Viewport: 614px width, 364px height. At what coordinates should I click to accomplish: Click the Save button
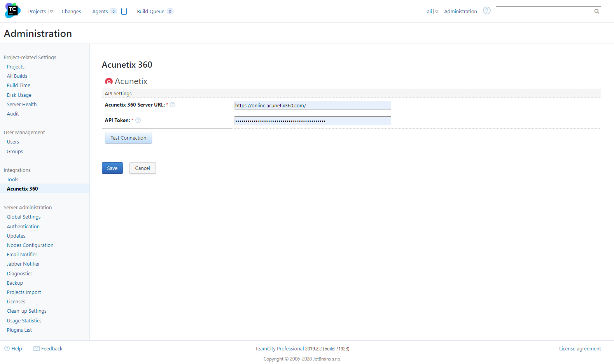click(112, 168)
